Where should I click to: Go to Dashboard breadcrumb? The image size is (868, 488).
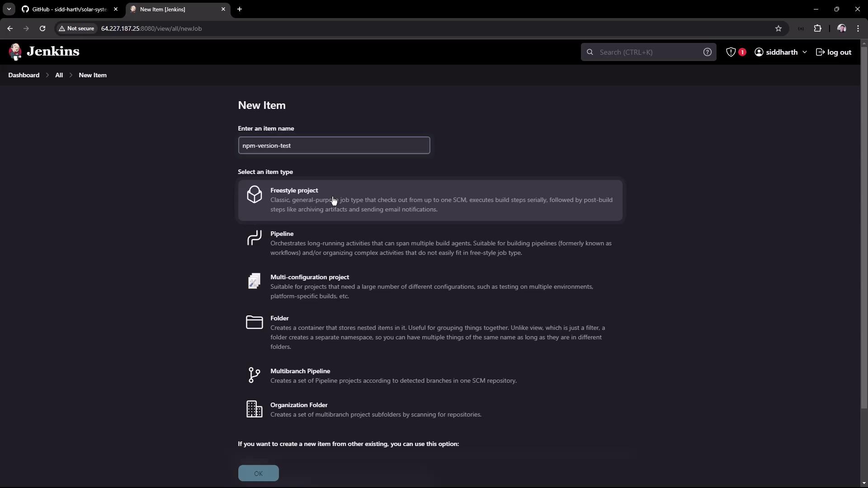pyautogui.click(x=24, y=75)
